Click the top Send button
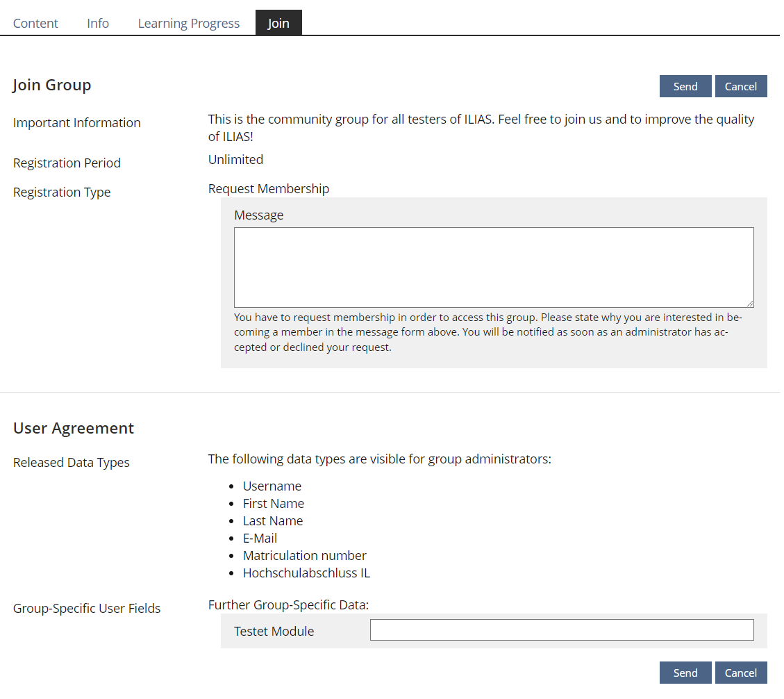784x699 pixels. point(685,85)
